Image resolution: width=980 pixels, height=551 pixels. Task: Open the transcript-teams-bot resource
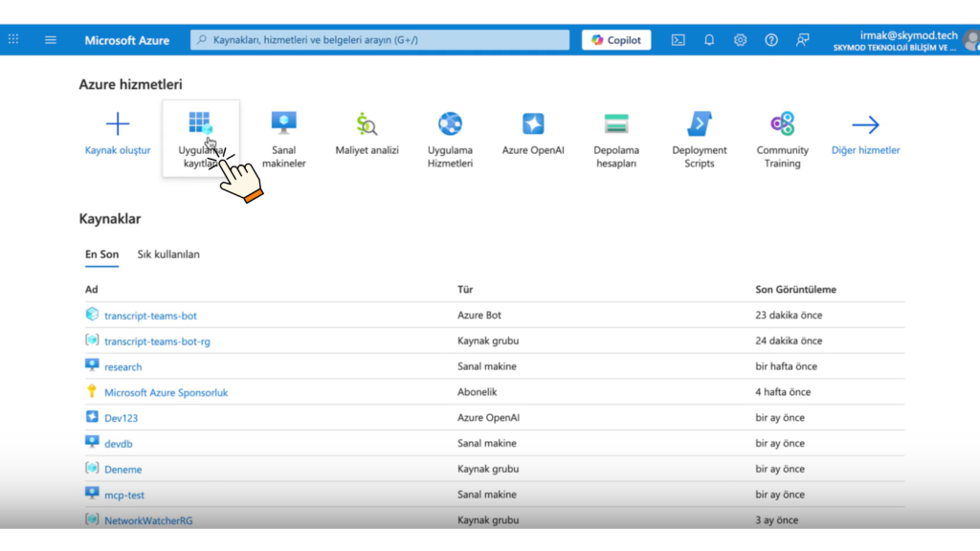coord(151,315)
